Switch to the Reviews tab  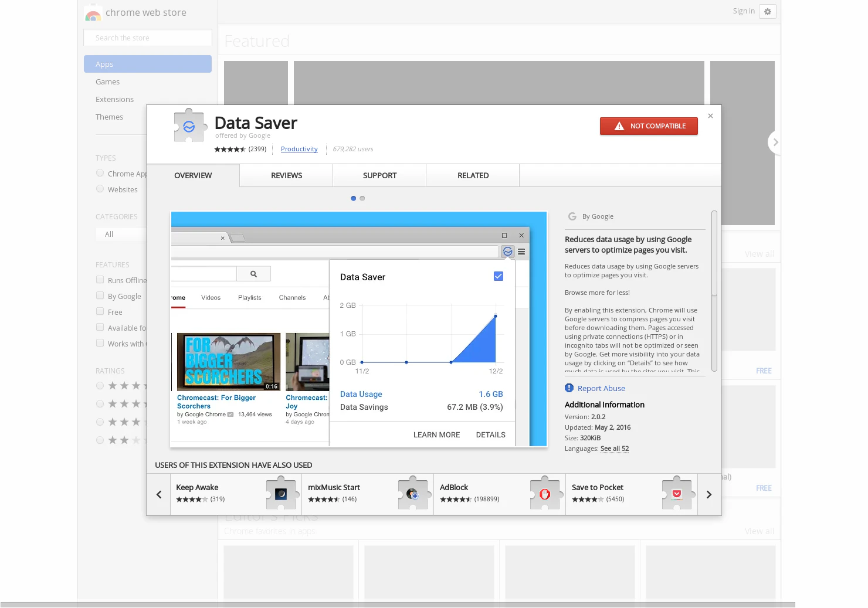286,175
